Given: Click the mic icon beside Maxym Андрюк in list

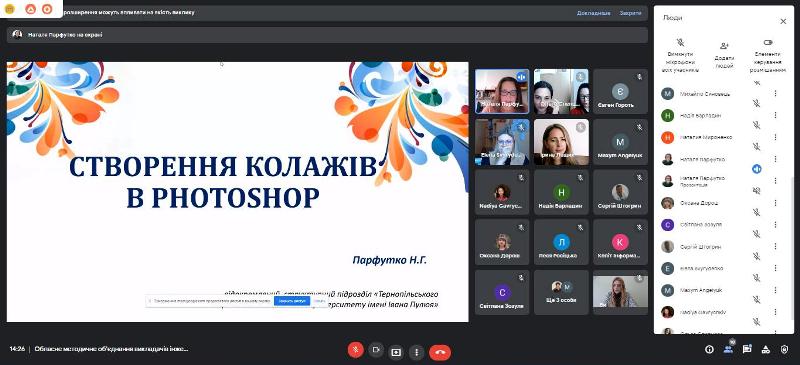Looking at the screenshot, I should [757, 300].
